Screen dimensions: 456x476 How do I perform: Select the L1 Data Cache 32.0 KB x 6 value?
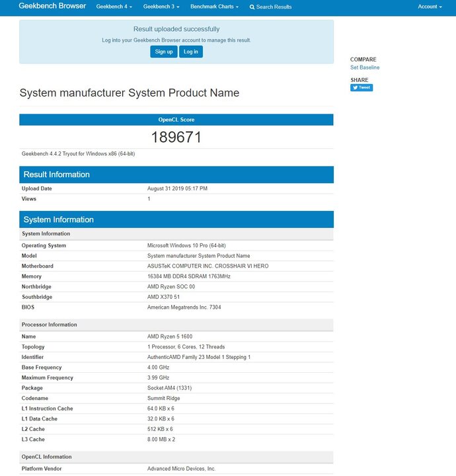click(161, 419)
